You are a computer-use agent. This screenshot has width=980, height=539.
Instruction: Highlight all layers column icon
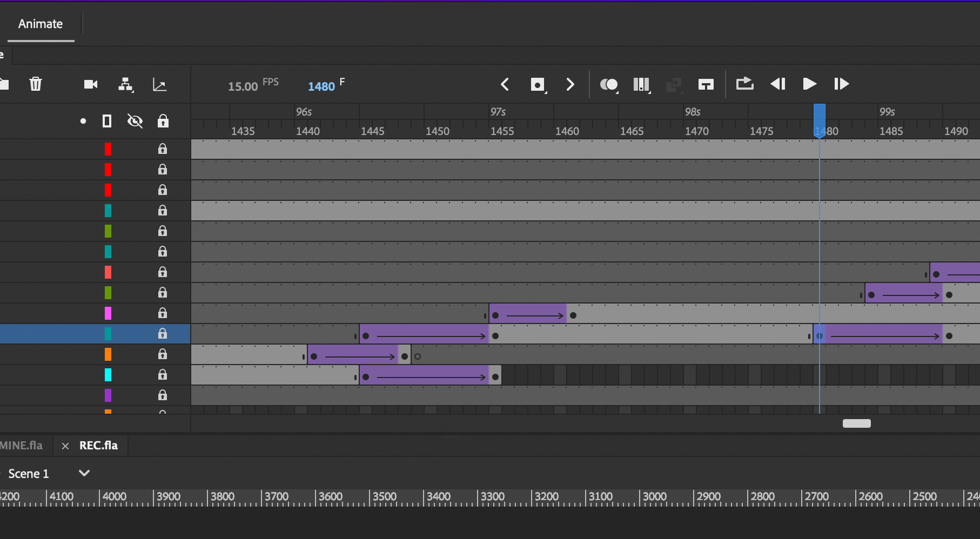[x=83, y=121]
